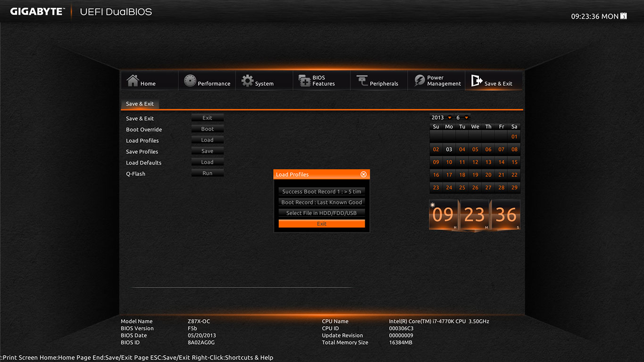
Task: Click the hours flip-clock tile
Action: click(443, 215)
